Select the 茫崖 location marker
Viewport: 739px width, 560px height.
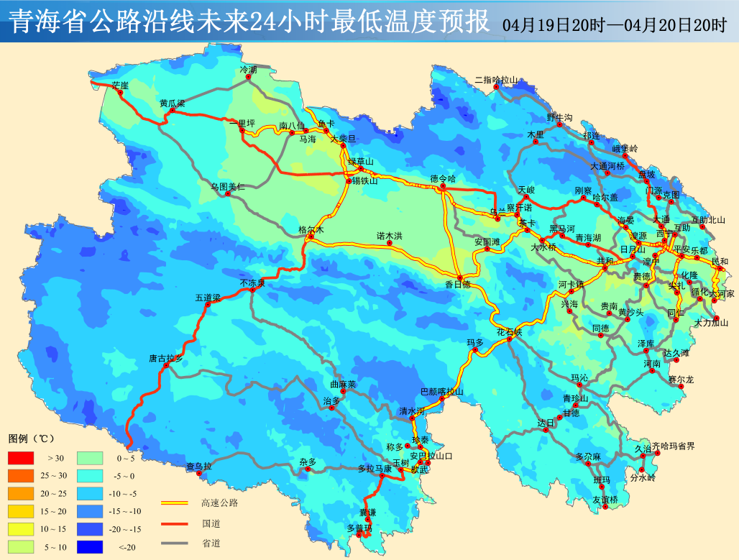tap(119, 93)
